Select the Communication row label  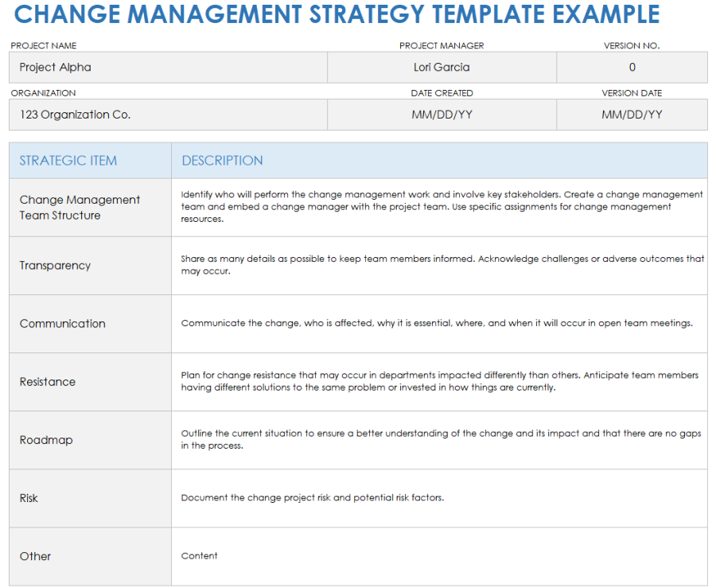pos(61,324)
